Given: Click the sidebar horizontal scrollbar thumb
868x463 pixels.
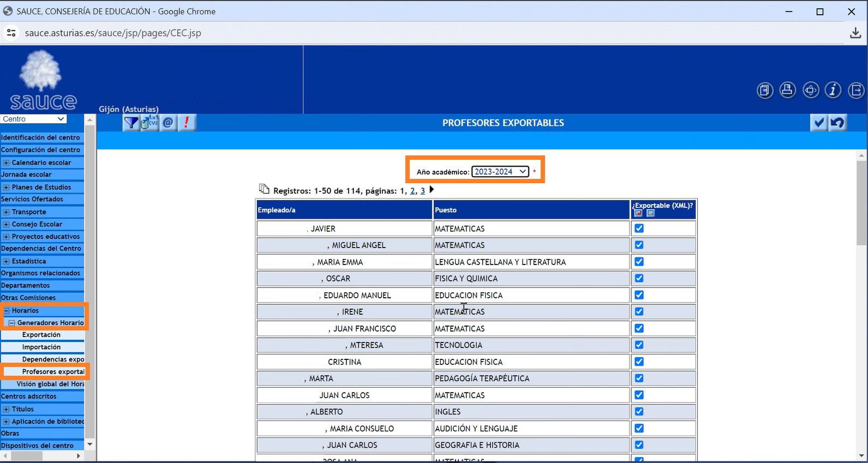Looking at the screenshot, I should pyautogui.click(x=27, y=455).
